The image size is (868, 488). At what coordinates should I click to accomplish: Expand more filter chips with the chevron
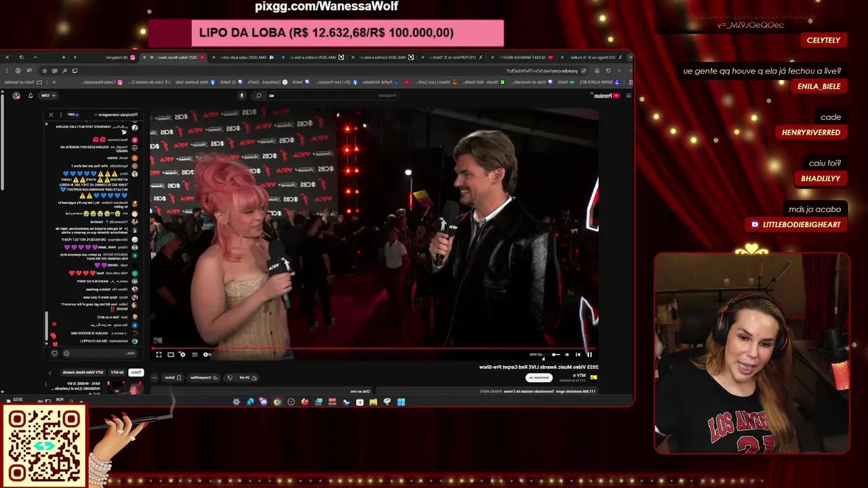tap(50, 373)
